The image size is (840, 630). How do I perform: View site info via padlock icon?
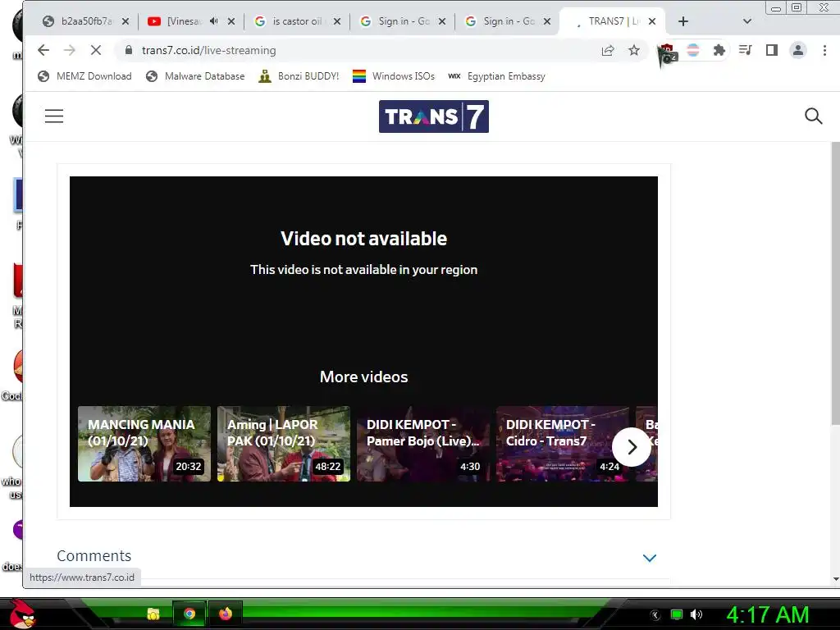129,50
